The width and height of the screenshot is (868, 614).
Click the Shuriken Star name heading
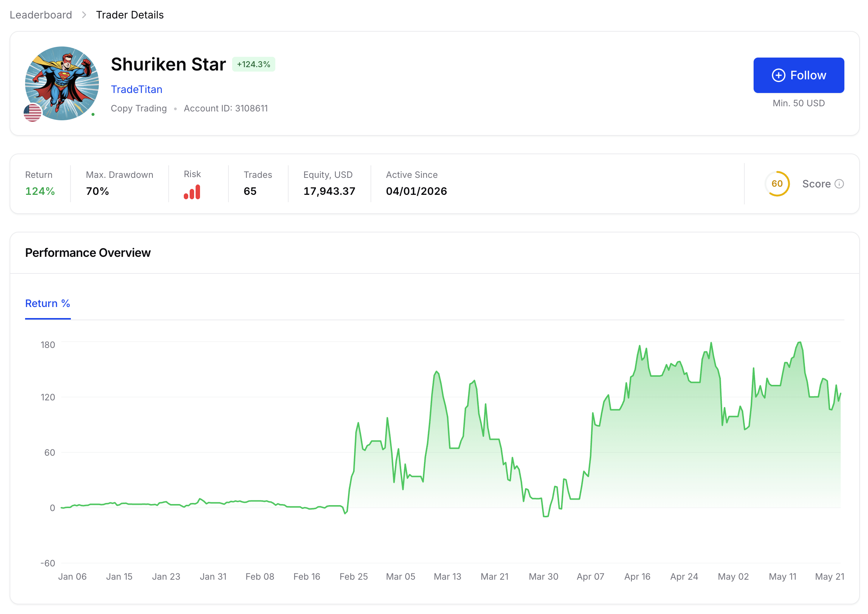168,64
